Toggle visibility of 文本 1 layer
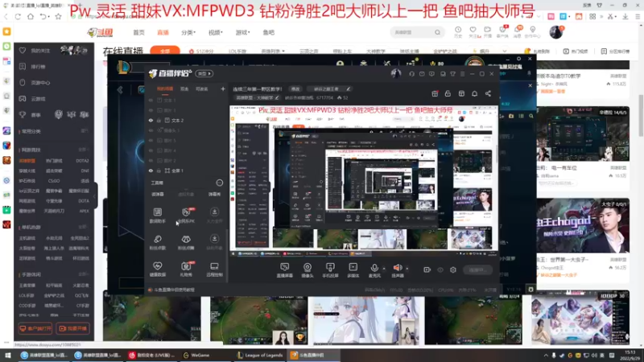Viewport: 644px width, 362px height. point(151,100)
